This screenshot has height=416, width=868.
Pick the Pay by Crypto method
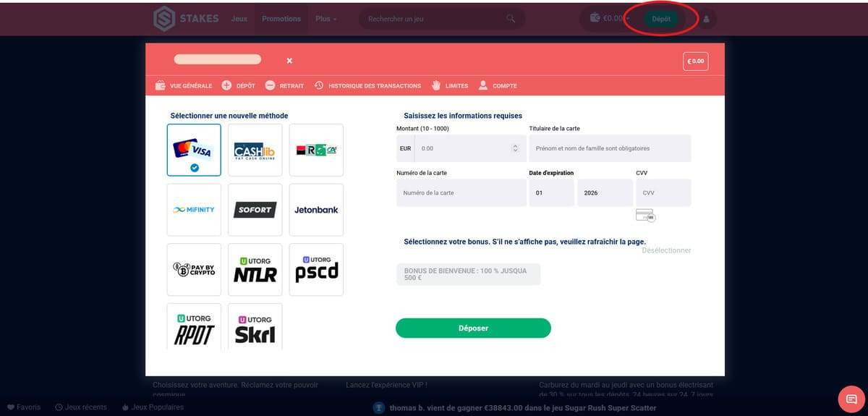pyautogui.click(x=194, y=269)
